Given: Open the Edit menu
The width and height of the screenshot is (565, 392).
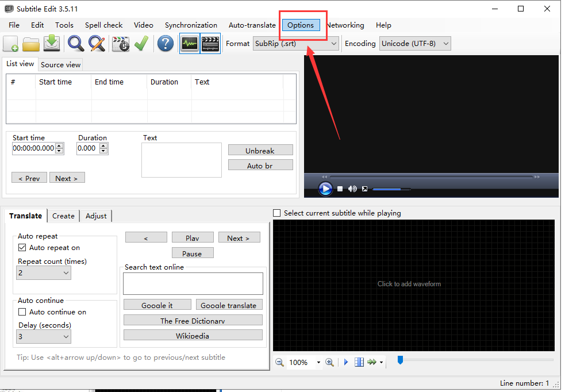Looking at the screenshot, I should (x=37, y=25).
